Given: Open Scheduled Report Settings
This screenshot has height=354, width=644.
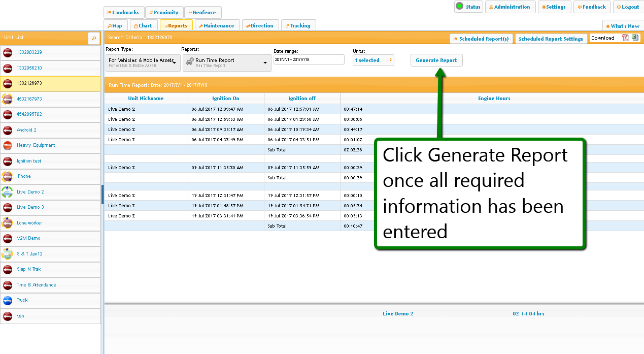Looking at the screenshot, I should pyautogui.click(x=551, y=39).
